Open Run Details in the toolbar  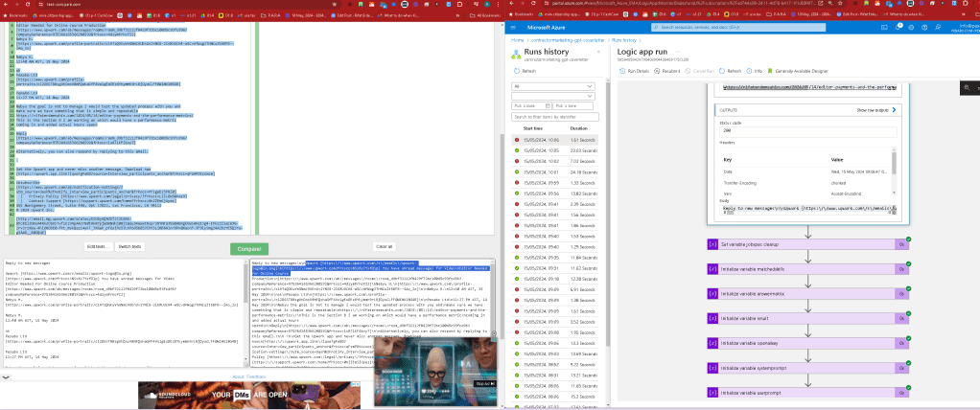point(635,71)
